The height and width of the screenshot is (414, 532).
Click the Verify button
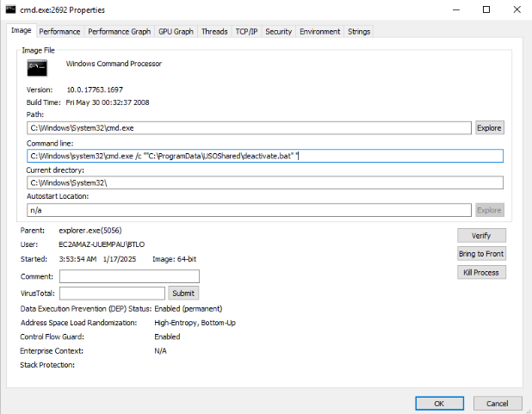point(481,236)
